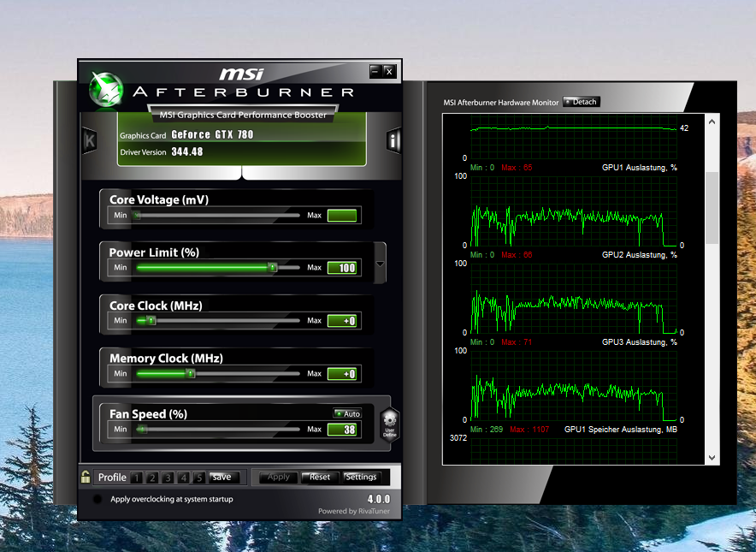Screen dimensions: 756x552
Task: Click the GPU1 Auslastung graph label
Action: [x=640, y=168]
